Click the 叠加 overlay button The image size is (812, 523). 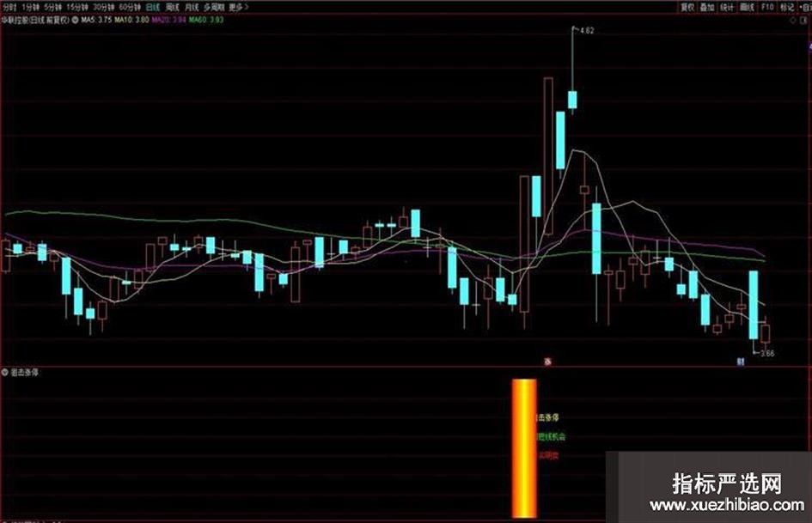pyautogui.click(x=707, y=7)
